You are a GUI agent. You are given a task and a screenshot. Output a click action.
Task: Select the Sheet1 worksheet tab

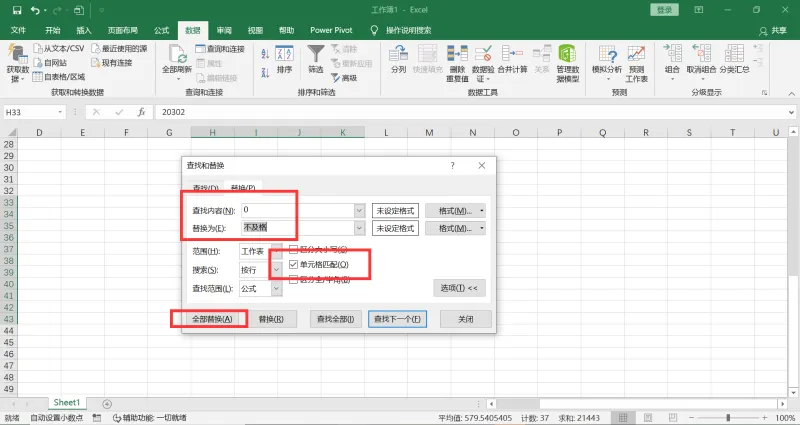pyautogui.click(x=67, y=403)
